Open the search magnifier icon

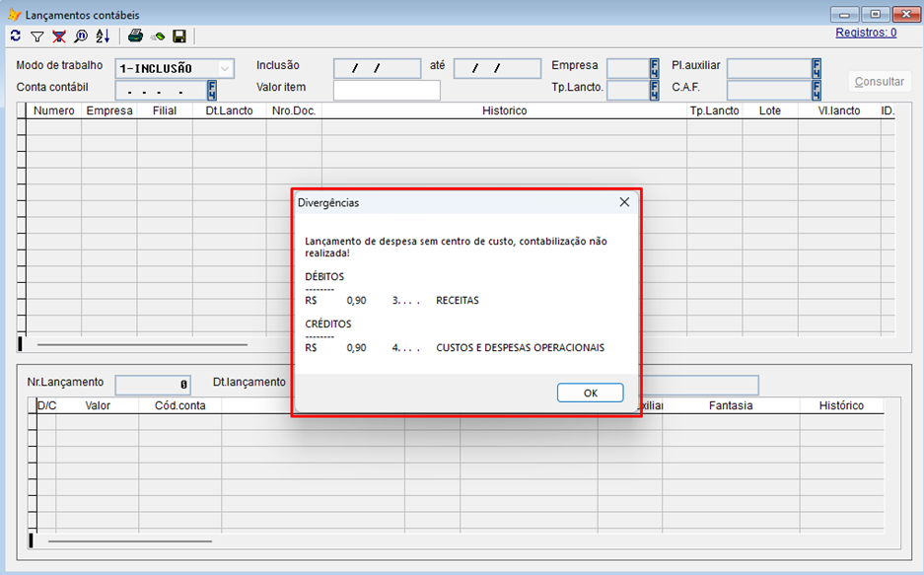pos(81,36)
